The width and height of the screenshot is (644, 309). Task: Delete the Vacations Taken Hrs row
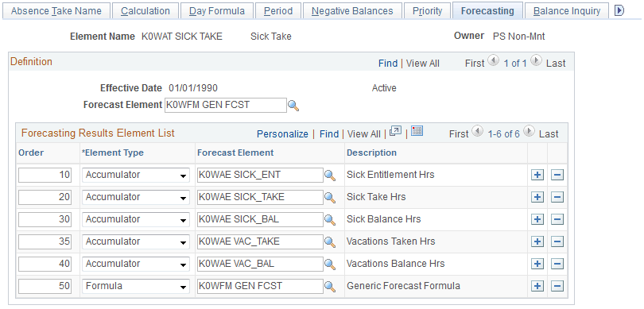click(x=557, y=241)
